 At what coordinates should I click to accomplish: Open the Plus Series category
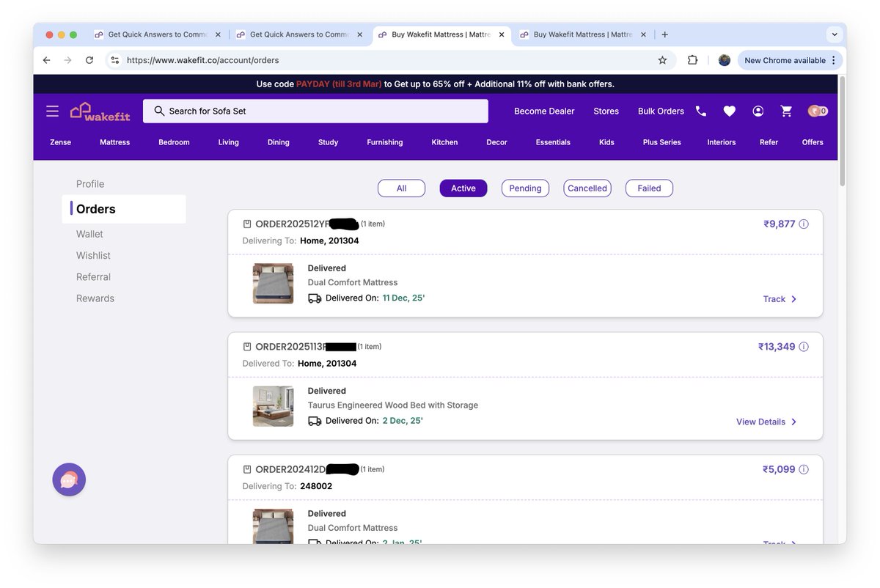pos(662,142)
